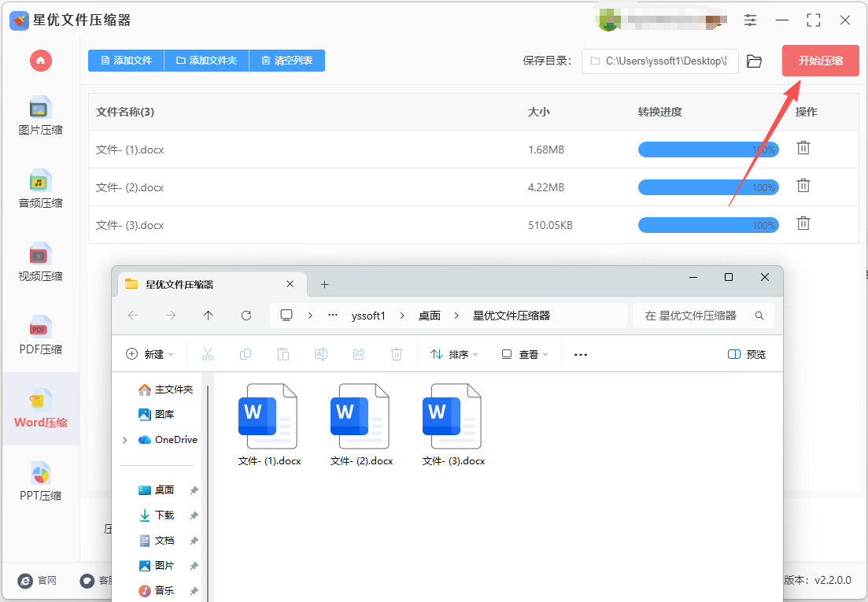Click 开始压缩 start compression button
This screenshot has height=602, width=868.
(821, 61)
